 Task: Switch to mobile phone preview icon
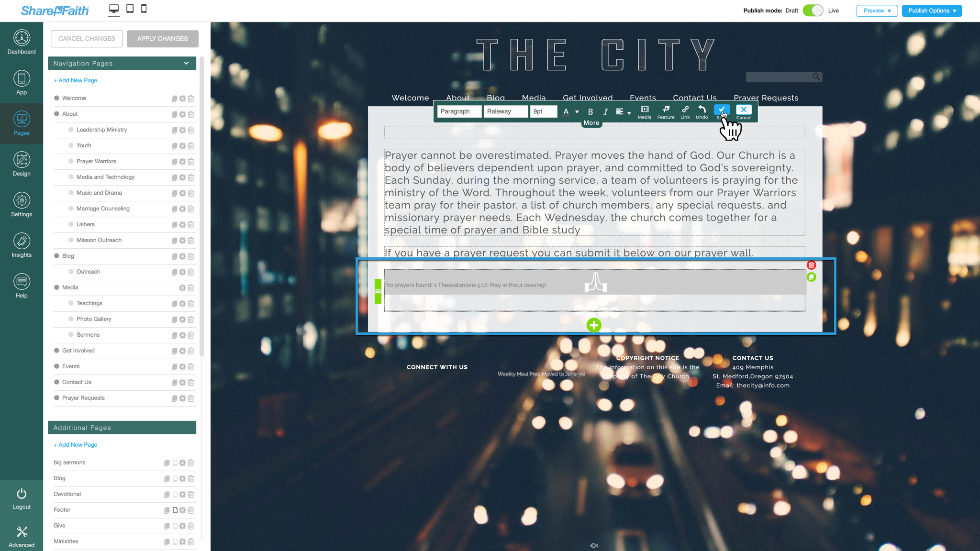click(x=144, y=9)
